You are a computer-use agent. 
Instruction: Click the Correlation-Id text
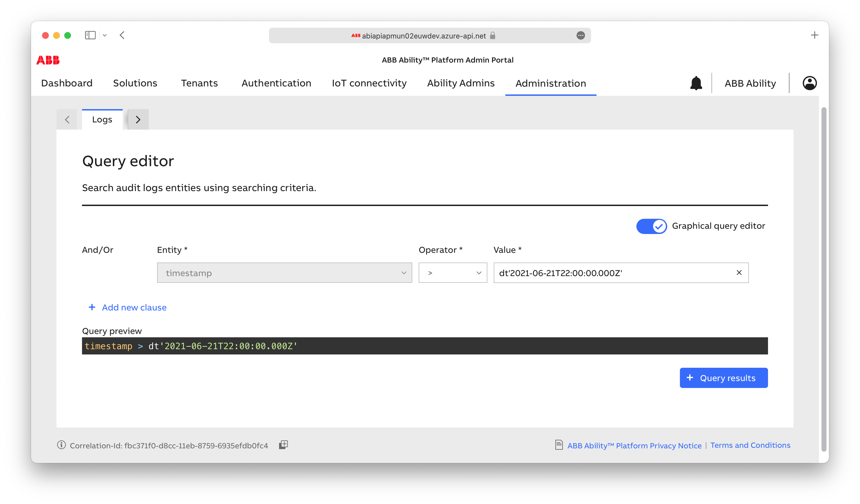pos(168,445)
